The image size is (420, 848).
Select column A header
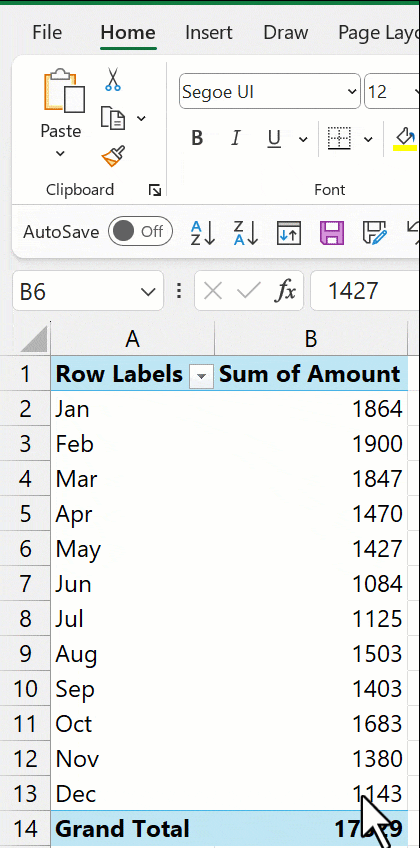click(x=132, y=339)
